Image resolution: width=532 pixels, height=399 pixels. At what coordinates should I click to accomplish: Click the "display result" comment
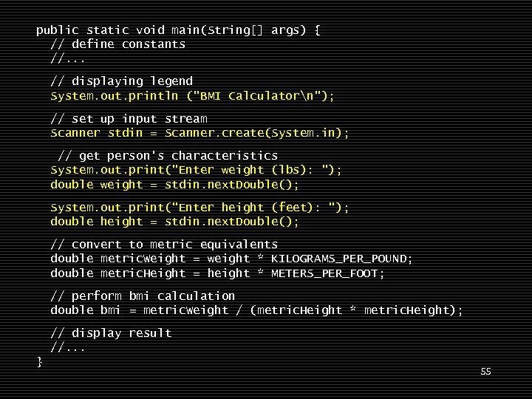pos(111,333)
